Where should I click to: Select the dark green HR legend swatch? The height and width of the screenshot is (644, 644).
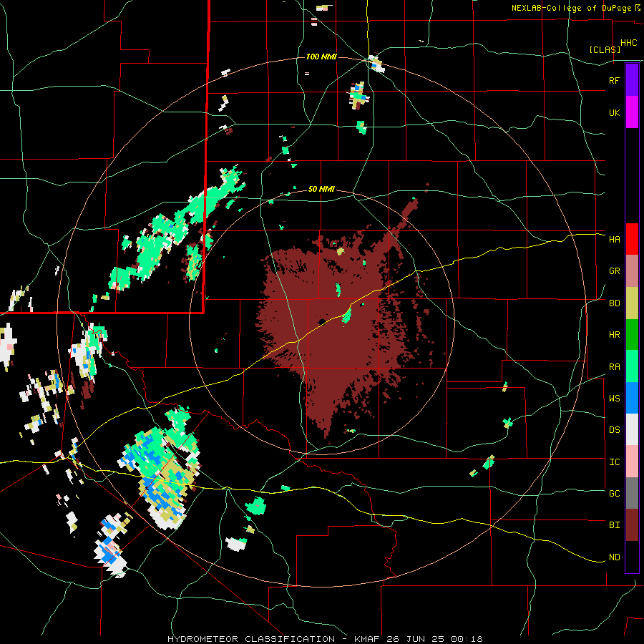pyautogui.click(x=632, y=335)
